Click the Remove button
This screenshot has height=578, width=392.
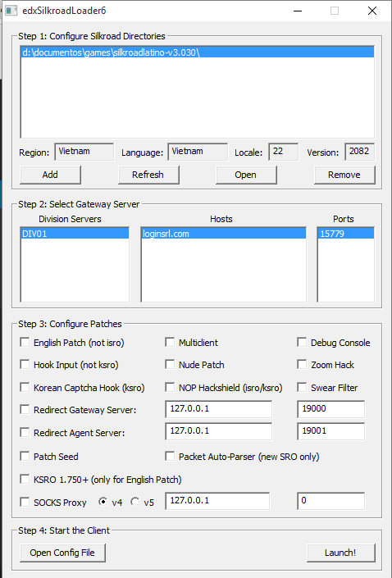pyautogui.click(x=344, y=175)
